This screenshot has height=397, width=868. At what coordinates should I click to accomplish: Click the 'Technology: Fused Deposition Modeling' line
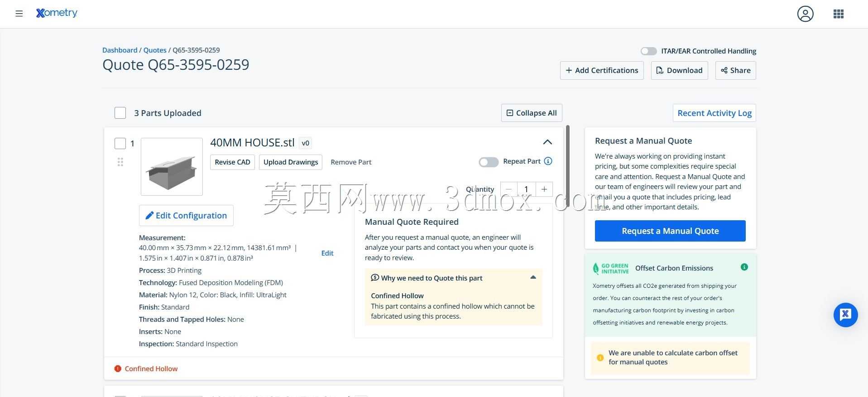[211, 283]
